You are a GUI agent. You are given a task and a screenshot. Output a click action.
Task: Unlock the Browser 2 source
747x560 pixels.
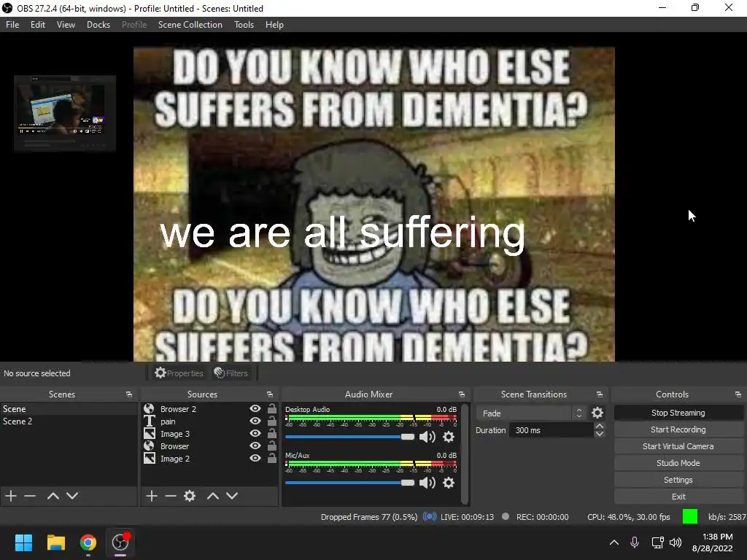pos(271,408)
